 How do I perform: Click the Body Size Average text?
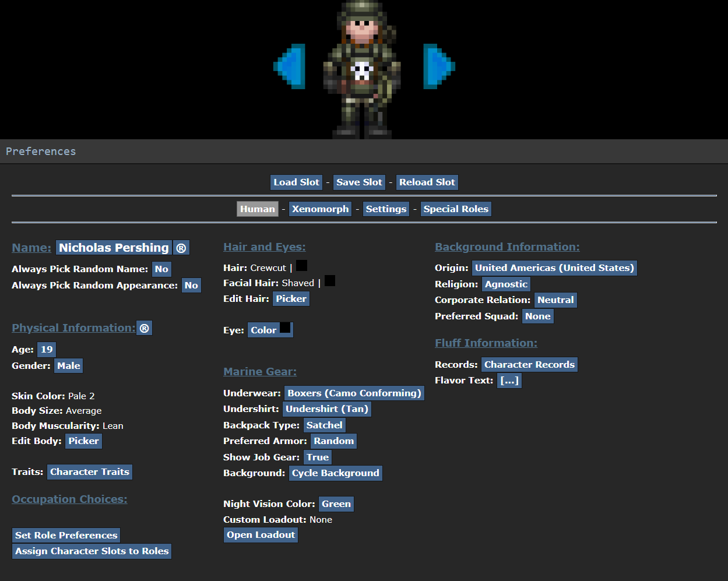(57, 411)
